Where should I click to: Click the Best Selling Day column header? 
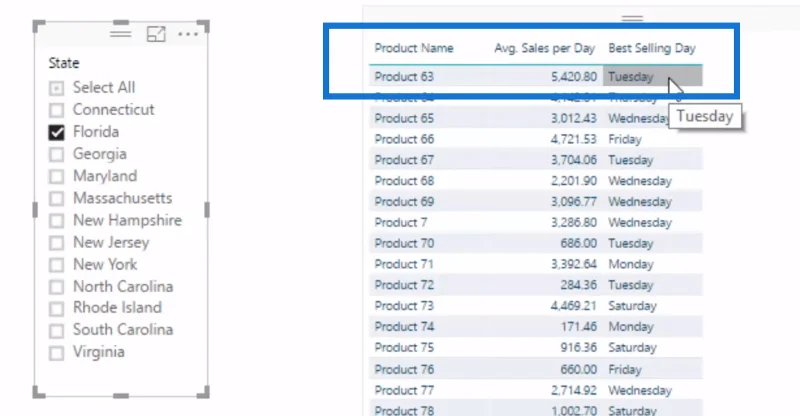652,48
